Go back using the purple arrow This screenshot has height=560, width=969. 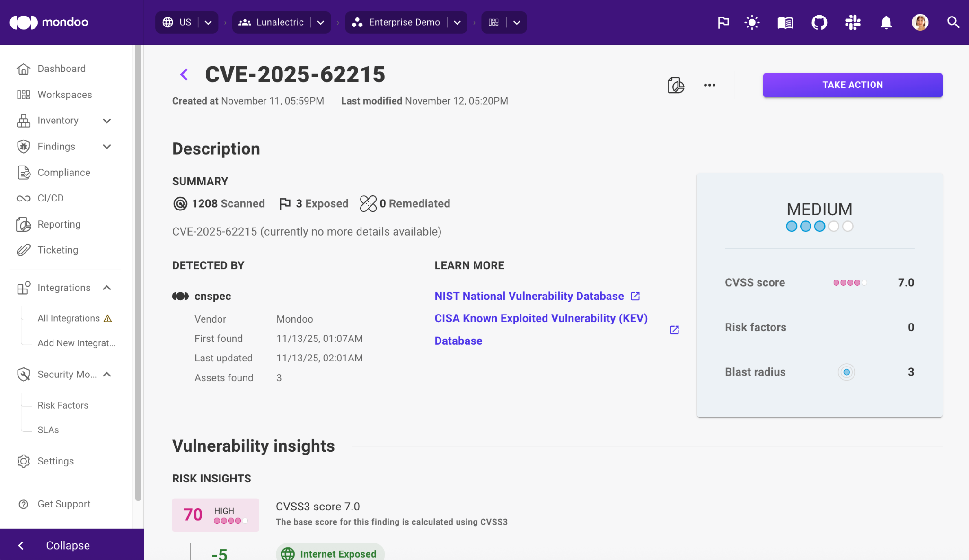tap(184, 74)
